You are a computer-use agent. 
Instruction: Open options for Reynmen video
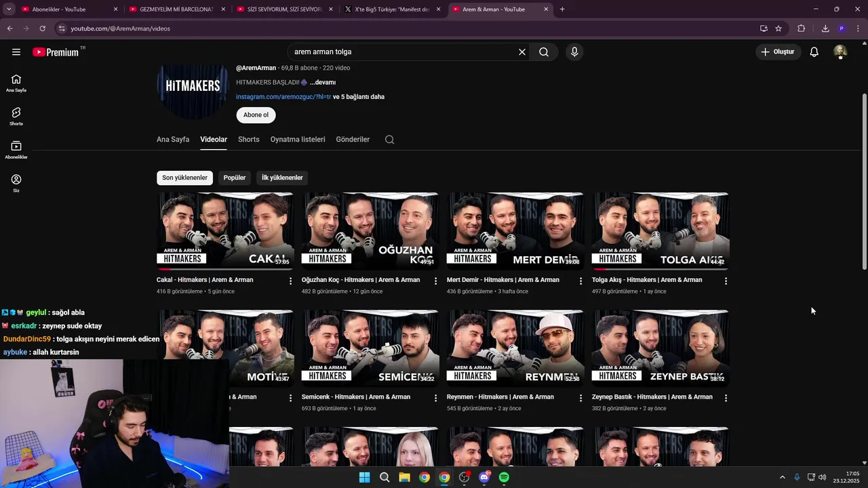click(x=580, y=398)
